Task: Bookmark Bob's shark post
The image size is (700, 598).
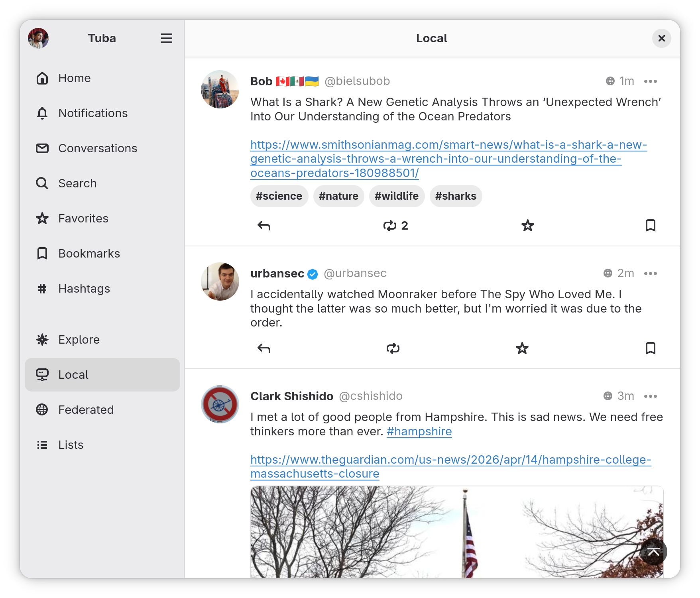Action: coord(651,225)
